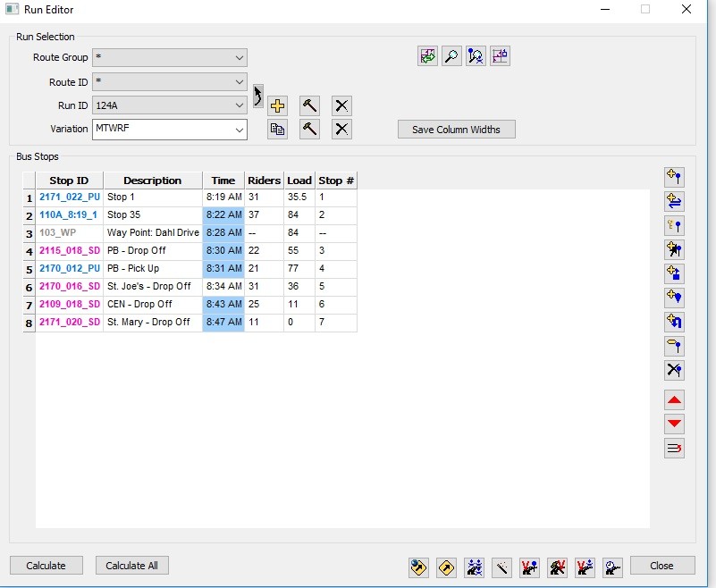Click the Stop # column header
Viewport: 716px width, 588px height.
pyautogui.click(x=336, y=181)
